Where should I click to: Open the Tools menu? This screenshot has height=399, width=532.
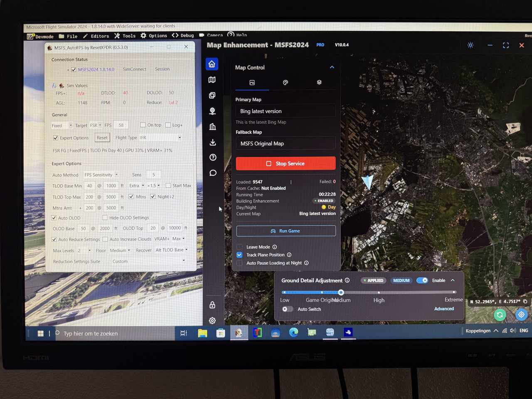[125, 36]
